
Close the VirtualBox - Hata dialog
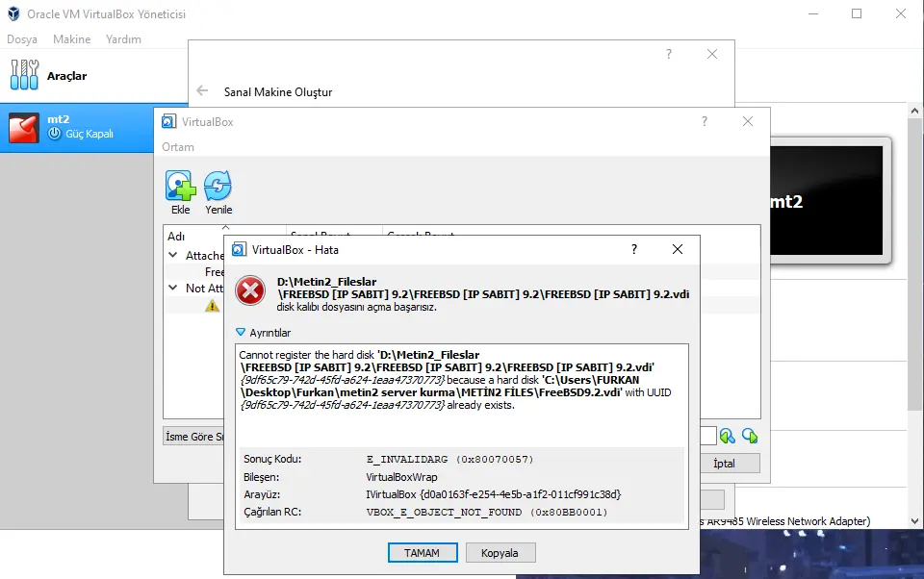678,249
